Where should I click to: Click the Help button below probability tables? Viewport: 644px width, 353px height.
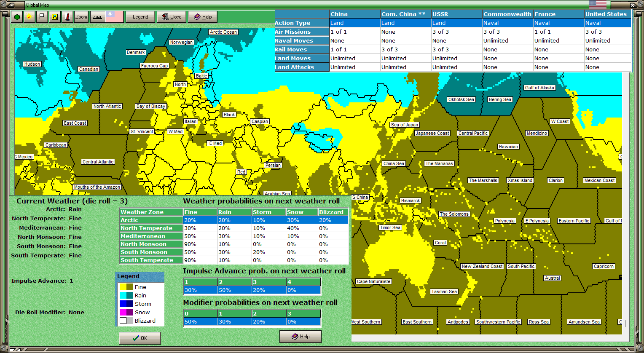coord(301,337)
